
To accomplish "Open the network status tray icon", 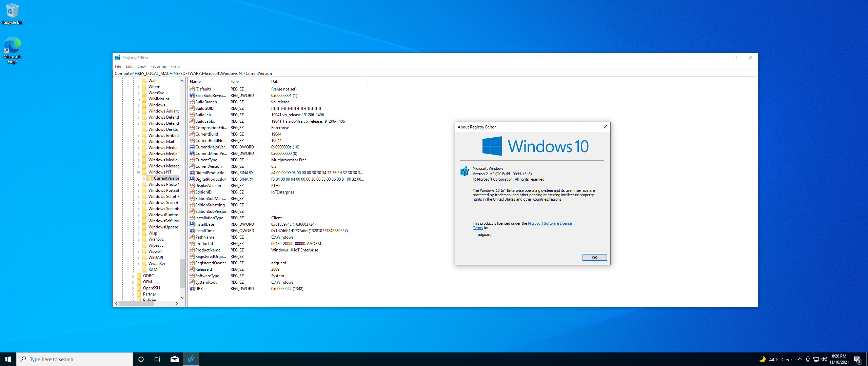I will 816,359.
